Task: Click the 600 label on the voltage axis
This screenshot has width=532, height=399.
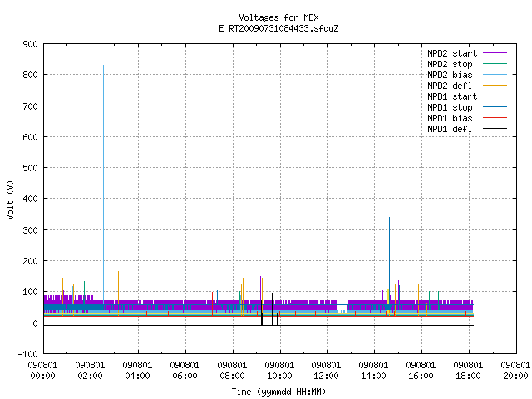Action: point(30,137)
